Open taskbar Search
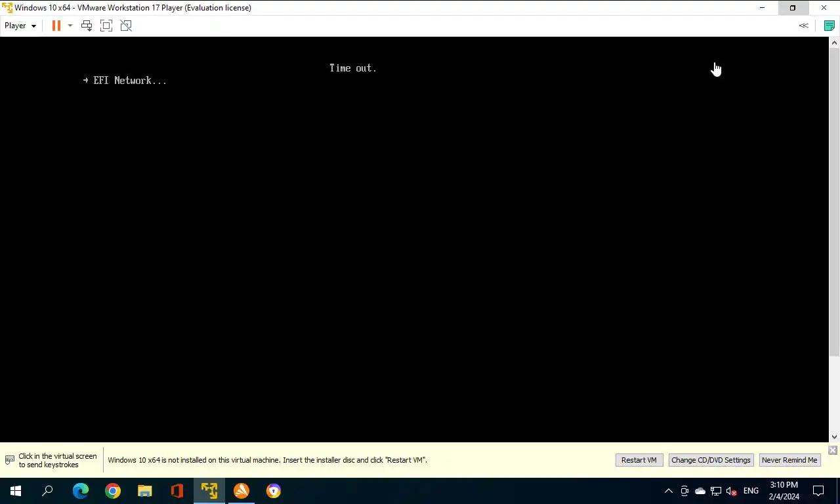The width and height of the screenshot is (840, 504). click(47, 491)
